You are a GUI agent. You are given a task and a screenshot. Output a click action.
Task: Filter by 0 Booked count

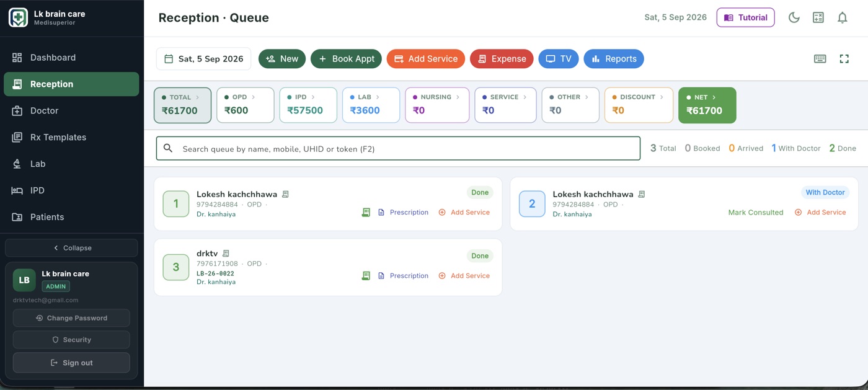pos(702,148)
